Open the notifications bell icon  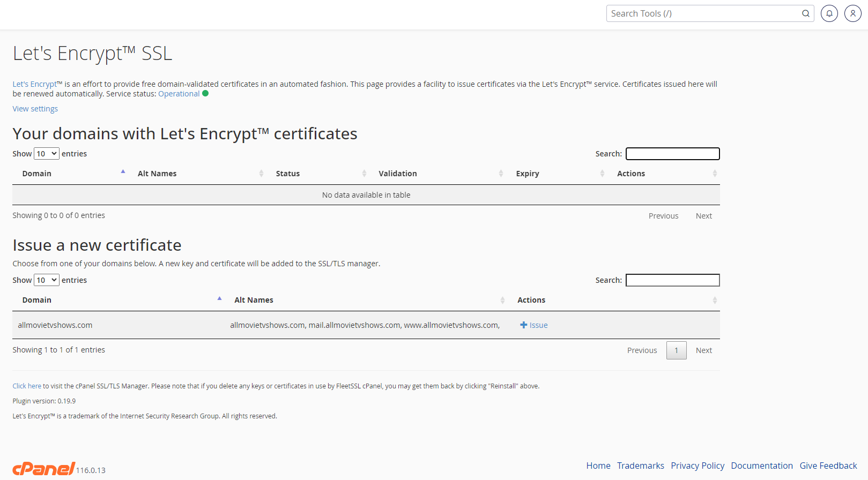(x=829, y=13)
